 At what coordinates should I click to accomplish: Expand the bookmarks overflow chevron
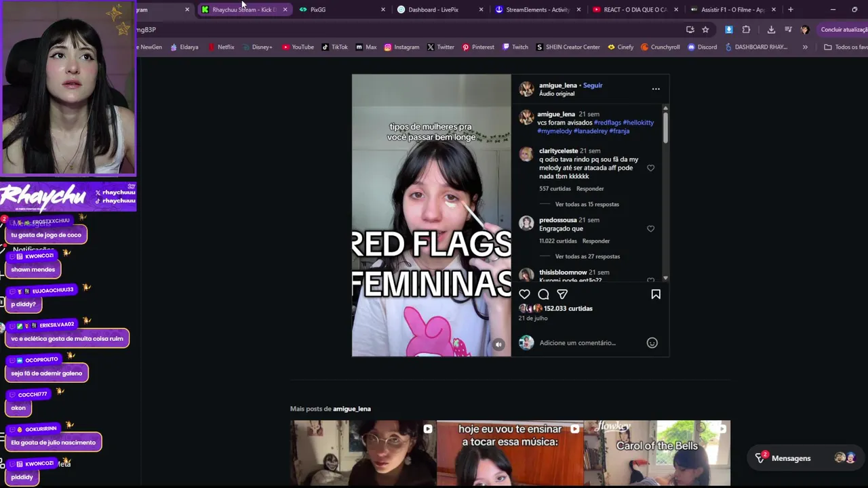coord(805,47)
